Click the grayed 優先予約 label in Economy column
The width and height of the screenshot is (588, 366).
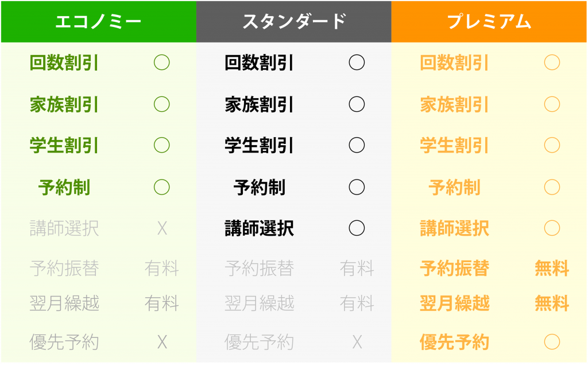pyautogui.click(x=64, y=342)
